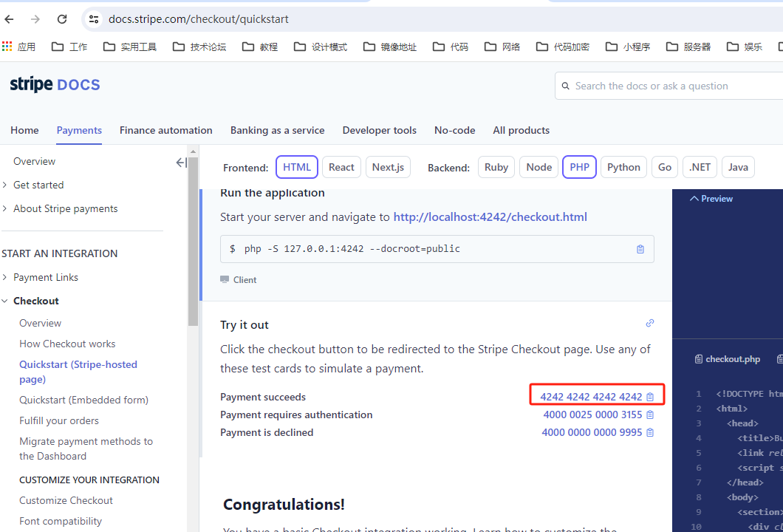
Task: Switch to Banking as a service tab
Action: pos(277,130)
